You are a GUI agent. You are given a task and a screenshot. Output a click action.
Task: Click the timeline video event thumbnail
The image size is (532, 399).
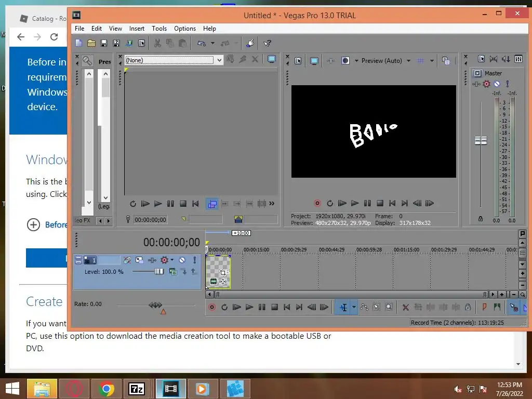[x=218, y=272]
